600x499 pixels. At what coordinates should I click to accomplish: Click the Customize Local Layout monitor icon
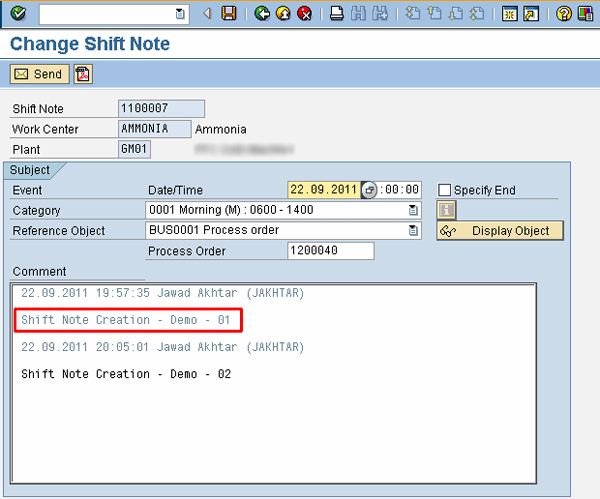pos(588,13)
